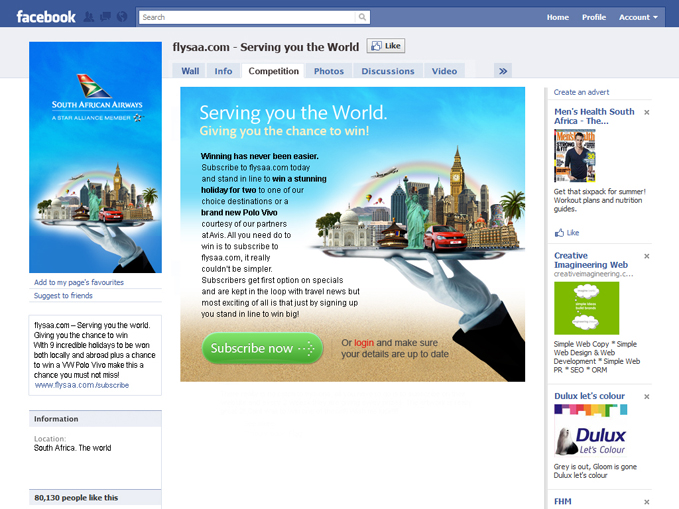The height and width of the screenshot is (509, 679).
Task: Open the South African Airways profile picture
Action: coord(95,157)
